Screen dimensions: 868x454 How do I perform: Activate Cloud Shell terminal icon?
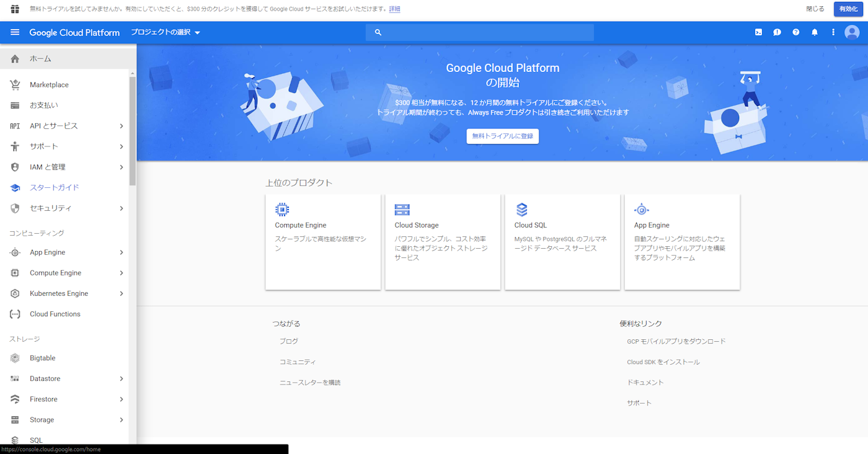point(758,32)
